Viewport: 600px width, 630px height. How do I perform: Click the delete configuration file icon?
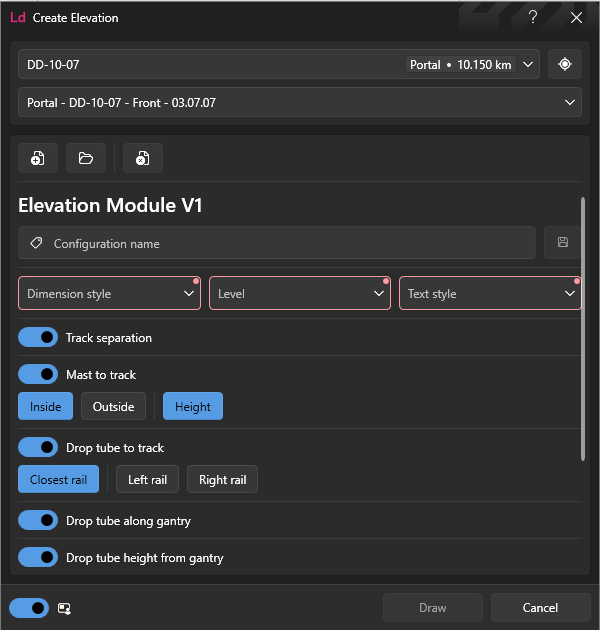[x=143, y=158]
